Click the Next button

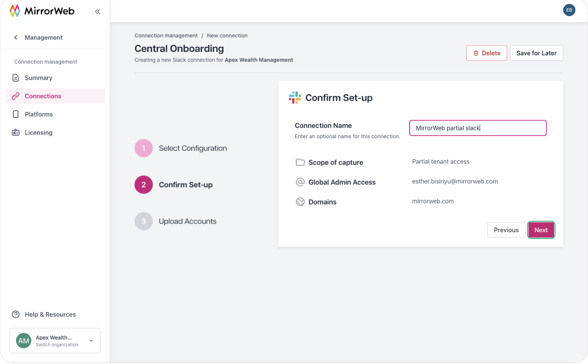541,230
